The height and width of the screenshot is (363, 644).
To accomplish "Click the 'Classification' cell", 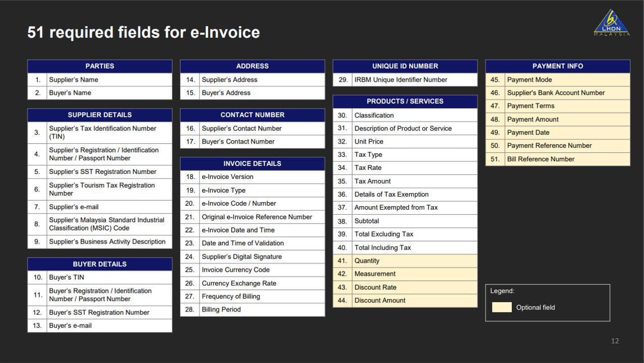I will click(415, 115).
